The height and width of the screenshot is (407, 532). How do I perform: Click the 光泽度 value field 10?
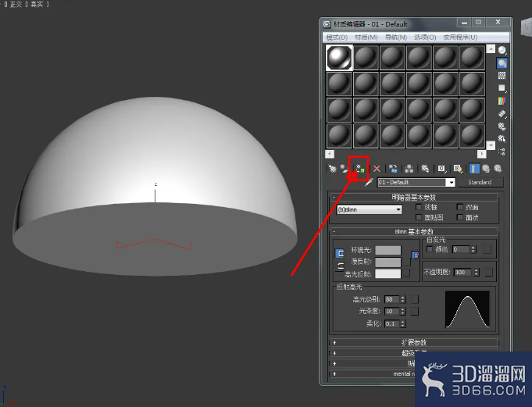point(391,312)
